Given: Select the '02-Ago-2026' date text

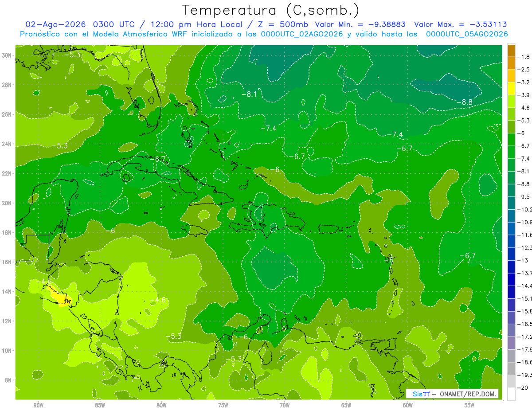Looking at the screenshot, I should click(55, 24).
